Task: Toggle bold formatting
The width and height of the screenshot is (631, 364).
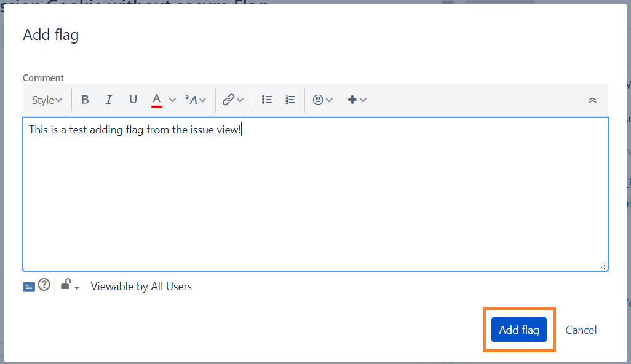Action: [85, 100]
